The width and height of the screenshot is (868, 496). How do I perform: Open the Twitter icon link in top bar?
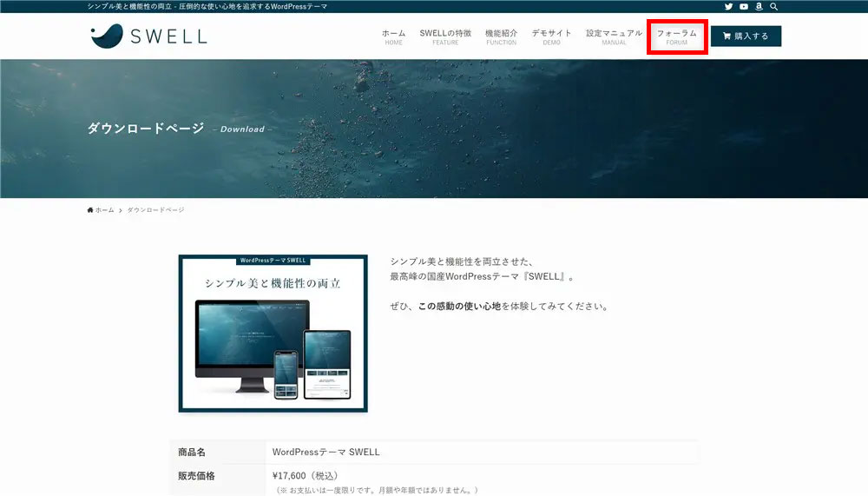[728, 7]
